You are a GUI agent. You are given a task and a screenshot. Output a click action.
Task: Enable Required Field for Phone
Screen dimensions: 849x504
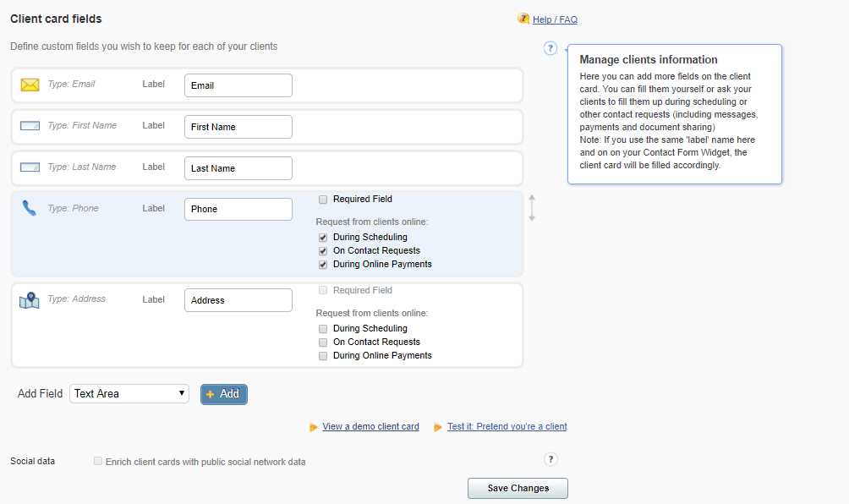323,200
